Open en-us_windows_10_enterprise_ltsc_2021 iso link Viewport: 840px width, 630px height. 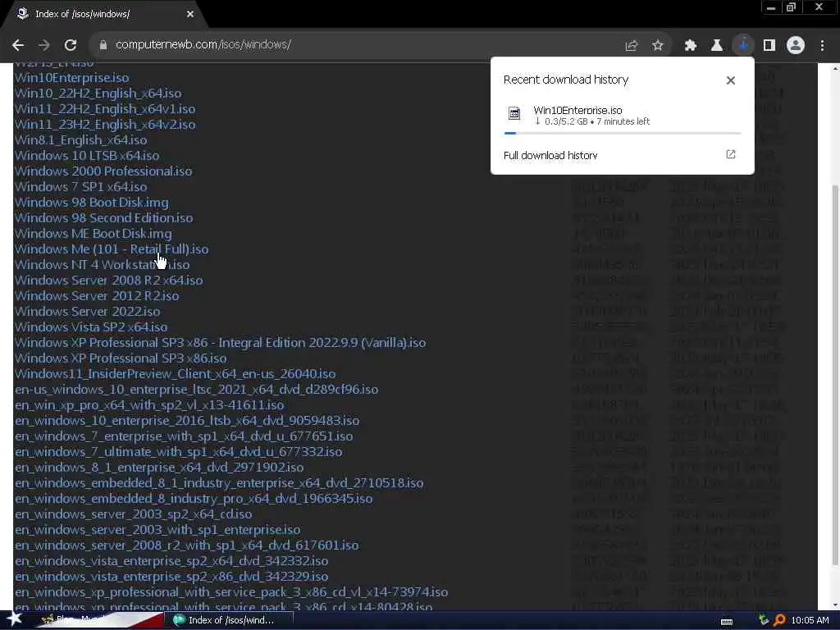(x=197, y=389)
